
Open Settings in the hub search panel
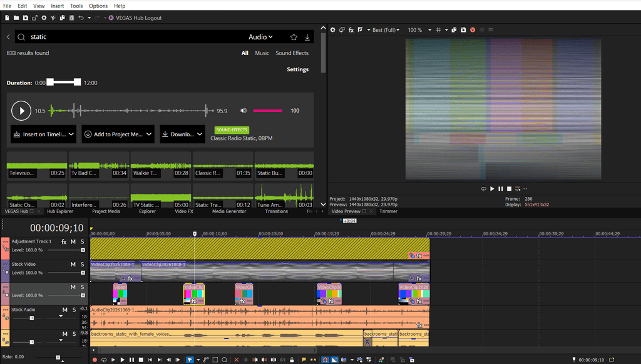[297, 69]
